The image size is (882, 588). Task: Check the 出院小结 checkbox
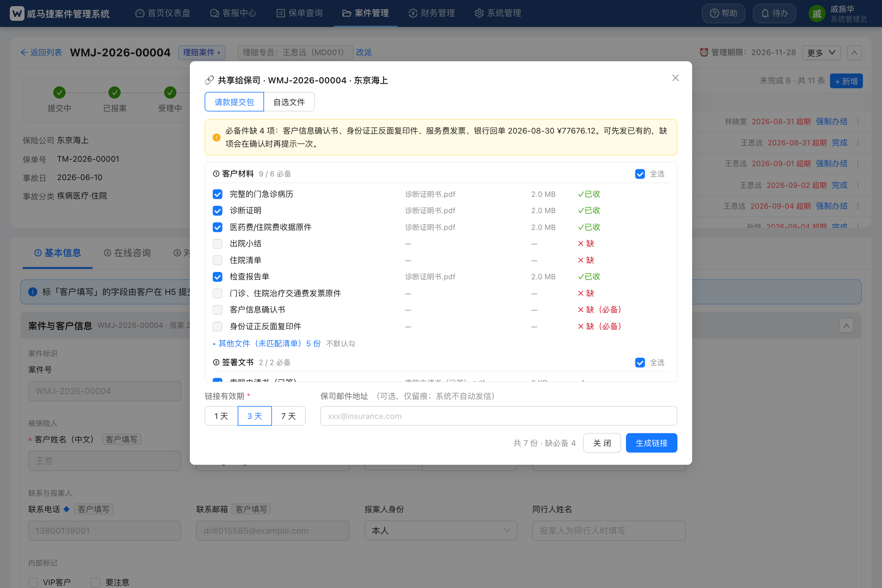pyautogui.click(x=218, y=244)
